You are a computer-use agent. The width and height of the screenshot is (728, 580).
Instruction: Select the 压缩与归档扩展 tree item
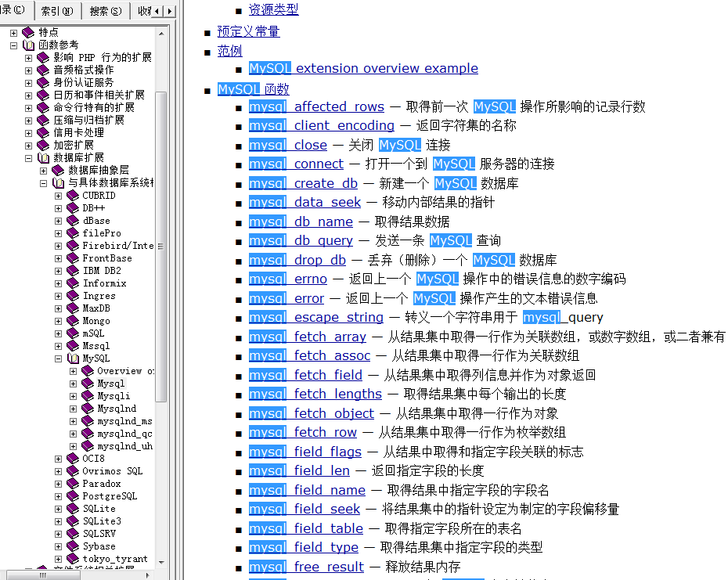click(88, 121)
